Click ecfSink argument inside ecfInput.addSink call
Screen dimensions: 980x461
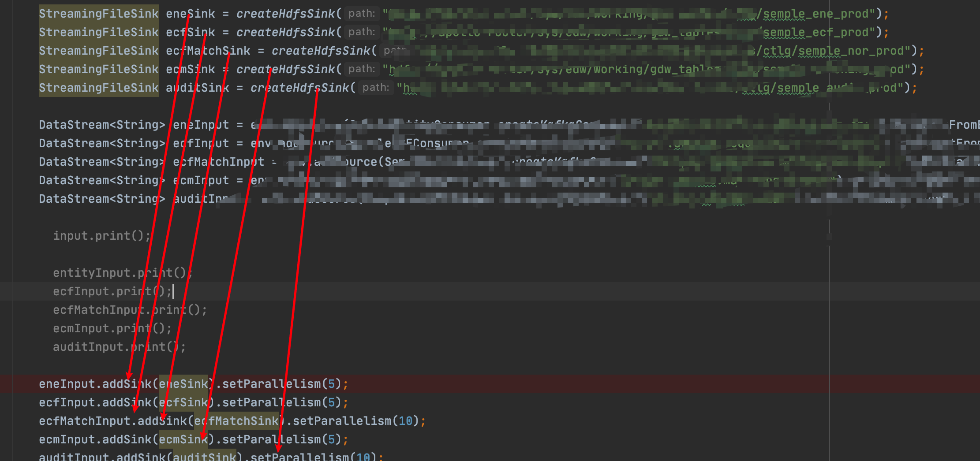coord(183,402)
